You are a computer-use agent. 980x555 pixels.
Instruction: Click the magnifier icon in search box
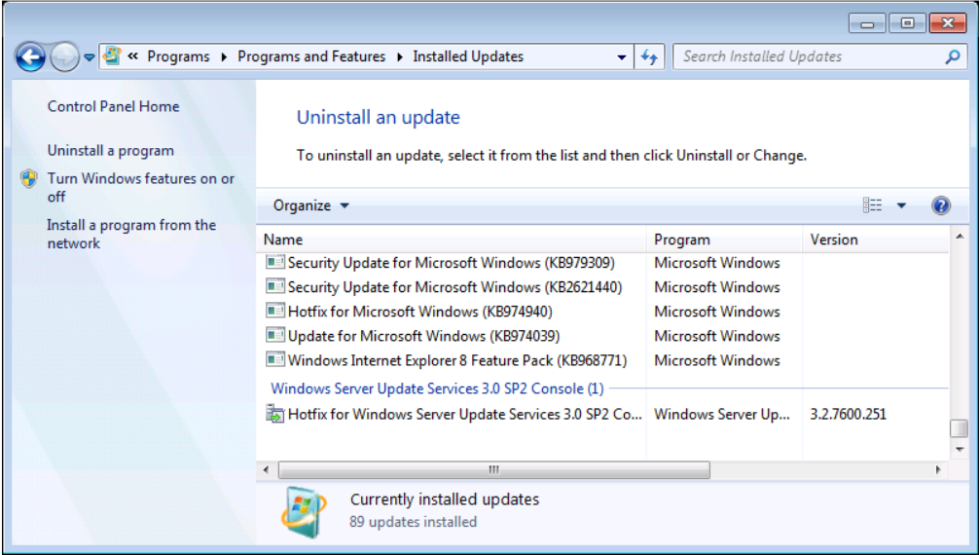[x=953, y=57]
